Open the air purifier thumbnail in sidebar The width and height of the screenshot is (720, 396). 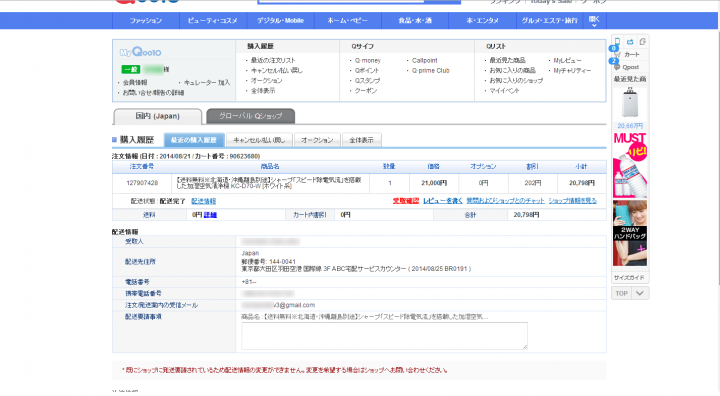[630, 103]
